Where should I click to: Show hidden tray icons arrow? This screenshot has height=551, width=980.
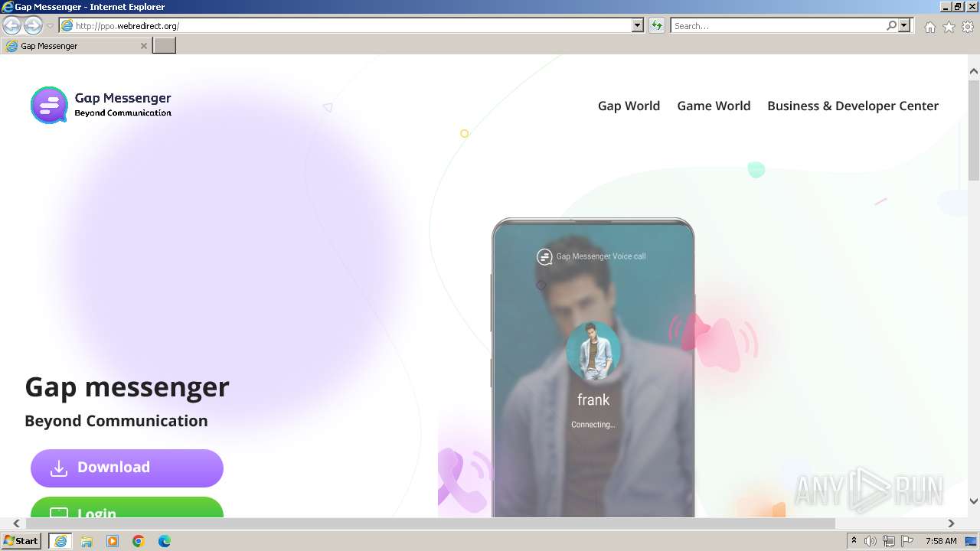854,541
